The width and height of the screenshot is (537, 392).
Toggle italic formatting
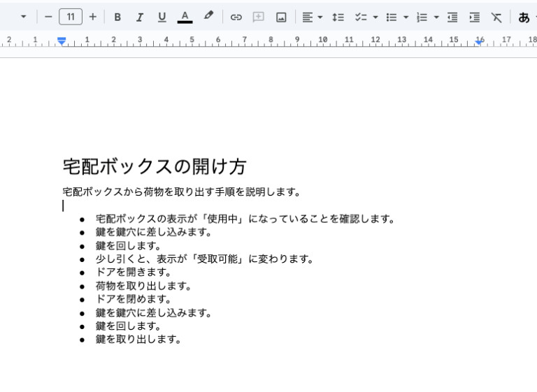click(140, 17)
